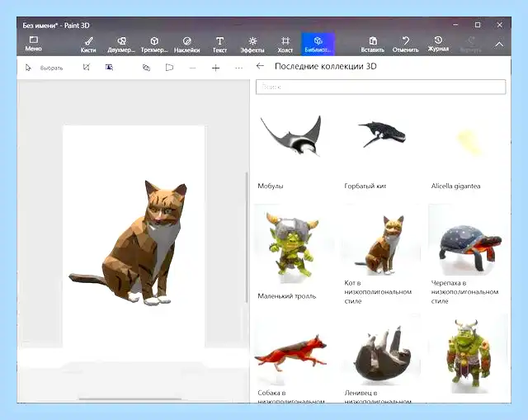The image size is (528, 420).
Task: Click the "Alicella gigantea" label text
Action: click(x=455, y=186)
